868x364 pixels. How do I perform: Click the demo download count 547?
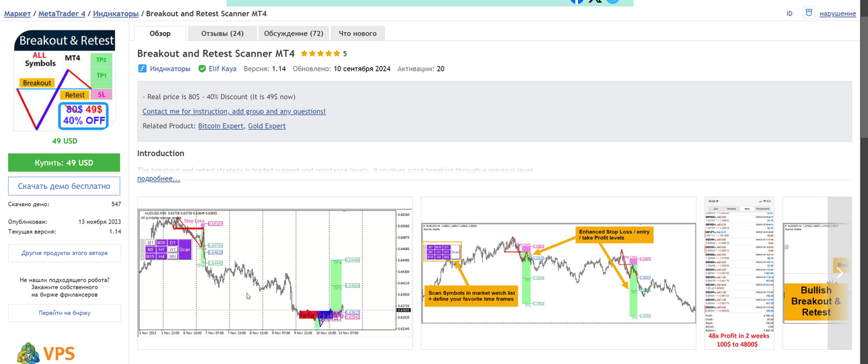pyautogui.click(x=116, y=204)
